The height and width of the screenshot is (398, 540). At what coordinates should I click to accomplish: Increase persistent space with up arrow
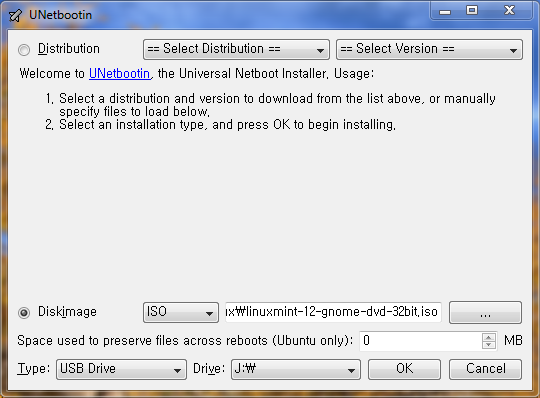click(489, 336)
